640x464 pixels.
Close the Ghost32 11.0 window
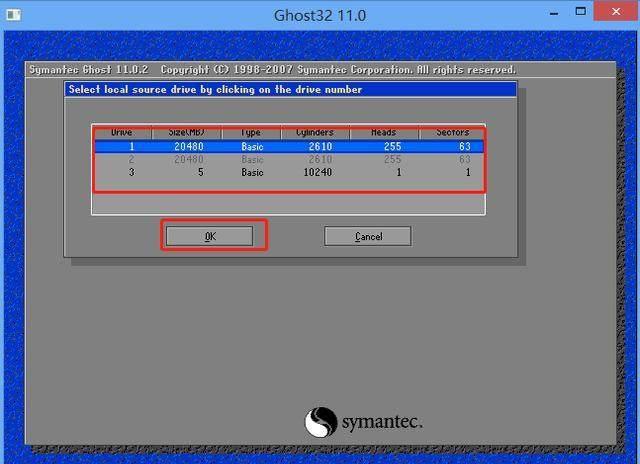pyautogui.click(x=616, y=11)
